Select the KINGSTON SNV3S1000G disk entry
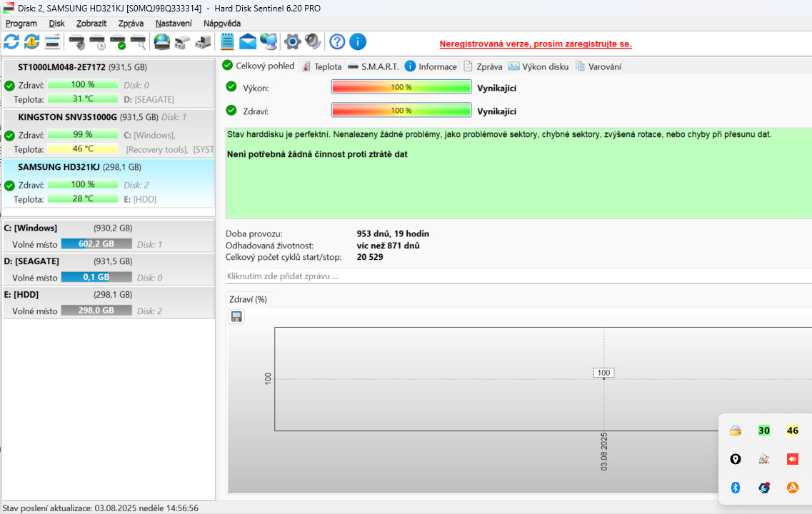The image size is (812, 514). tap(69, 117)
